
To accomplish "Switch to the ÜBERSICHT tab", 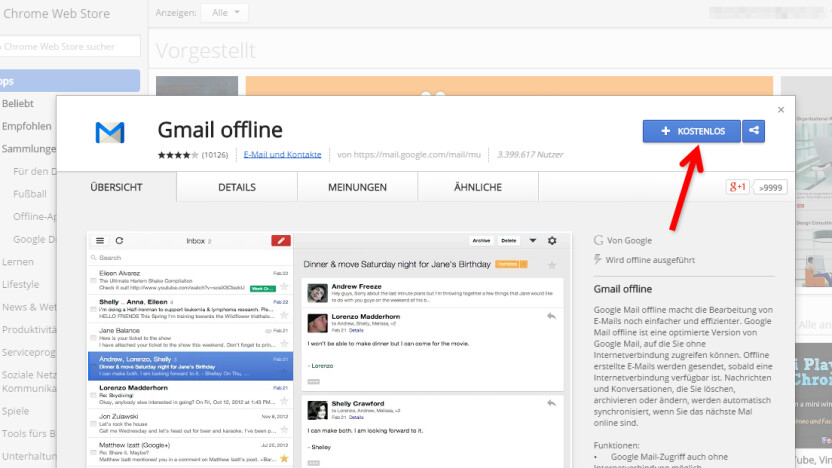I will click(x=116, y=187).
